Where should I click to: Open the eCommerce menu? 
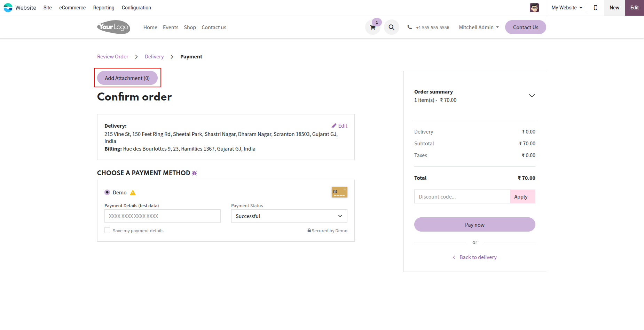(72, 8)
